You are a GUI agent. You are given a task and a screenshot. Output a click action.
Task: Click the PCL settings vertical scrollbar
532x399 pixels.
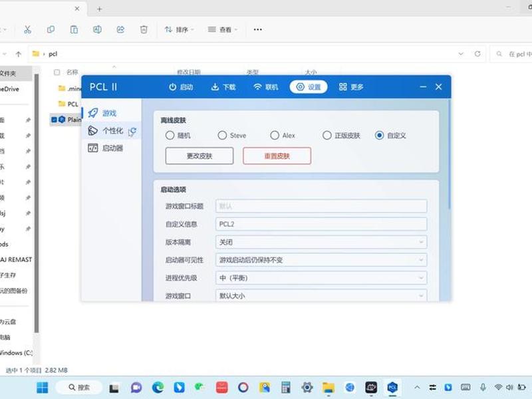(x=450, y=154)
